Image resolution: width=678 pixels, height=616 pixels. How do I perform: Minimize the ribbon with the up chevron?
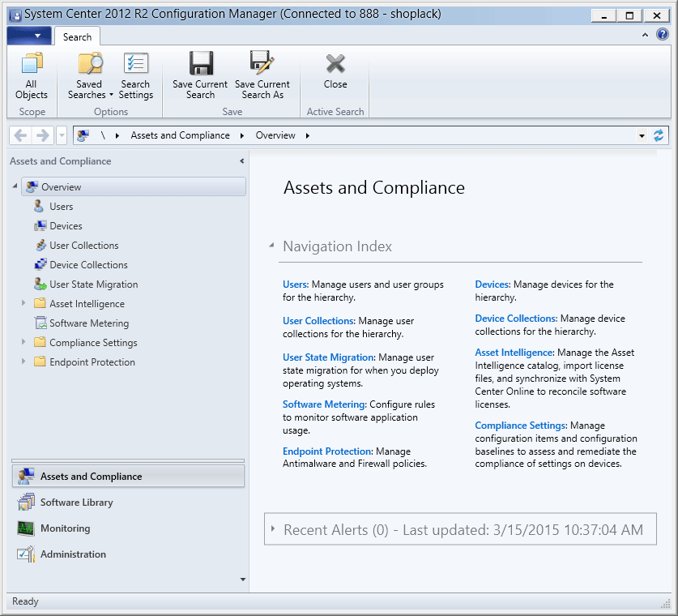point(645,35)
